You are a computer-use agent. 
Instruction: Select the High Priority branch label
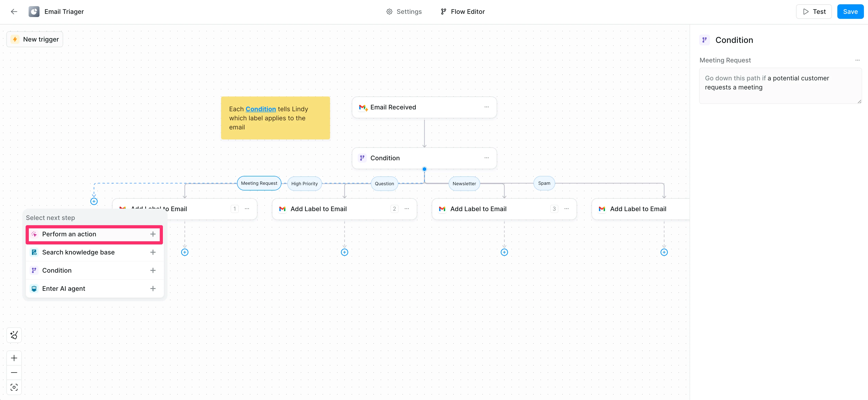[x=304, y=184]
